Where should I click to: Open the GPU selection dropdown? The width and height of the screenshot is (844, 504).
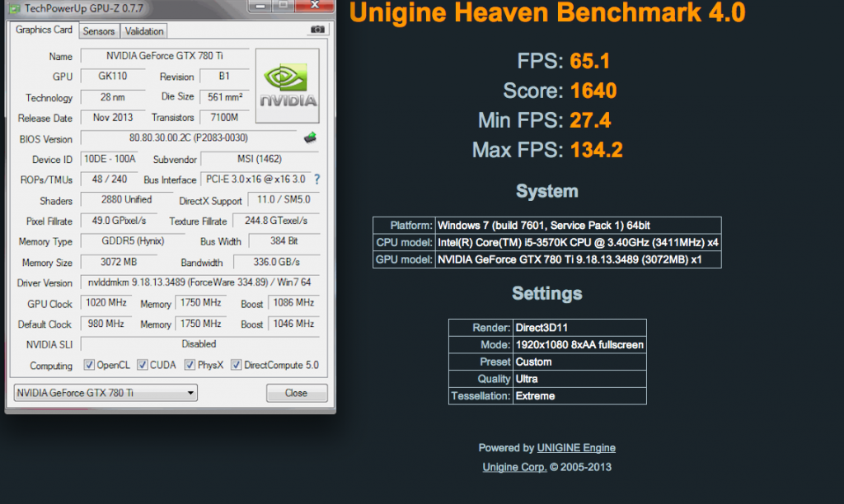coord(105,393)
